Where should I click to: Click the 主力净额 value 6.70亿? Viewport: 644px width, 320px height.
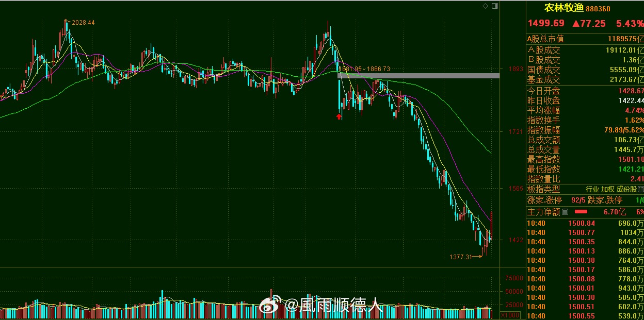[615, 212]
